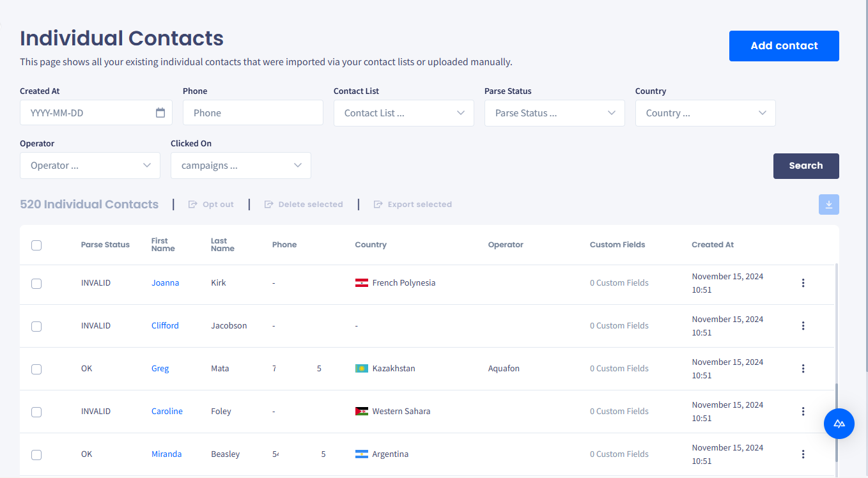Tick the select-all checkbox in table header

tap(36, 245)
